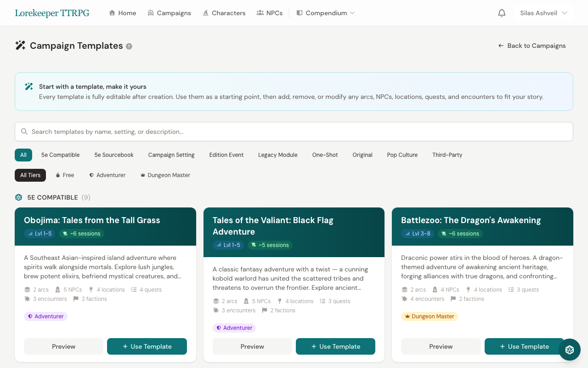The height and width of the screenshot is (368, 588).
Task: Follow the Back to Campaigns link
Action: coord(532,46)
